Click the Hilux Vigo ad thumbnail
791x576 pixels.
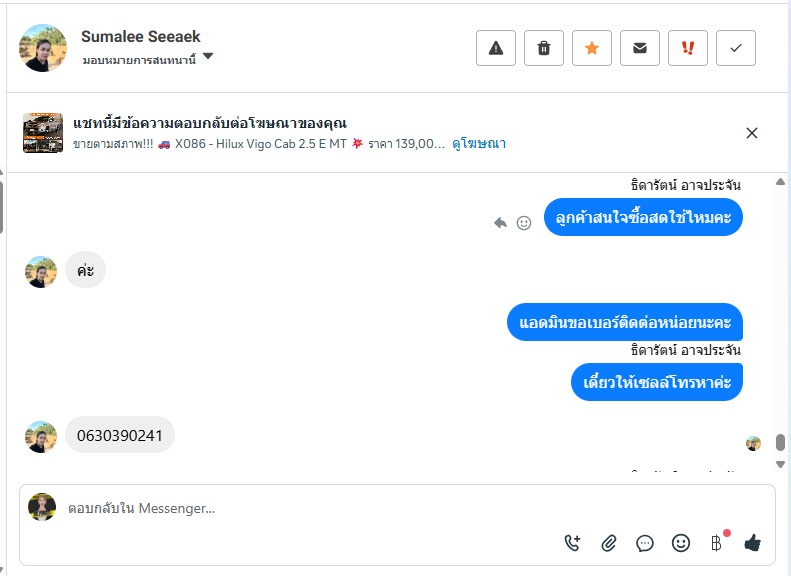(43, 133)
